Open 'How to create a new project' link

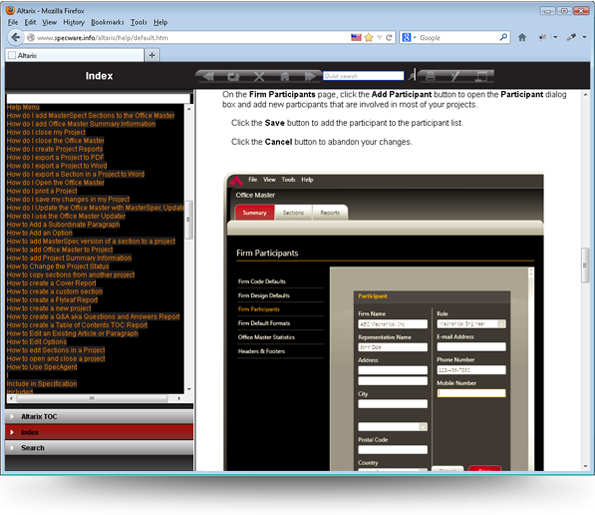click(x=49, y=308)
